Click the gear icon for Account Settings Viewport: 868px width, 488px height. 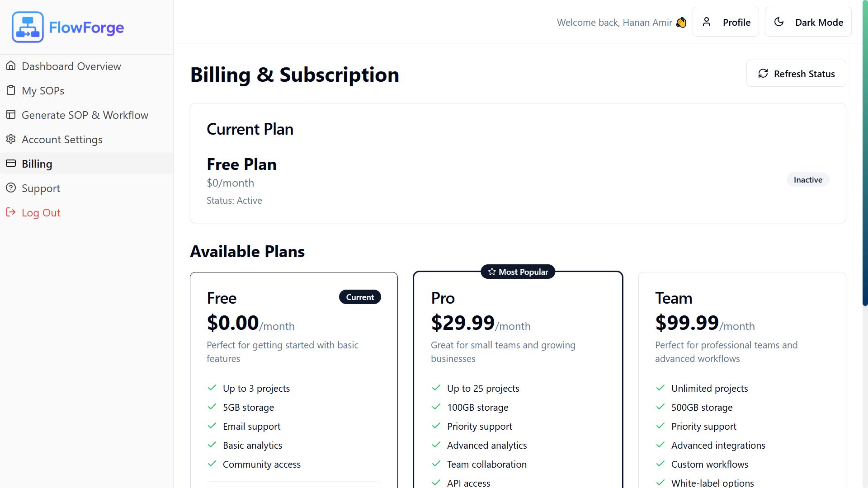click(x=11, y=139)
